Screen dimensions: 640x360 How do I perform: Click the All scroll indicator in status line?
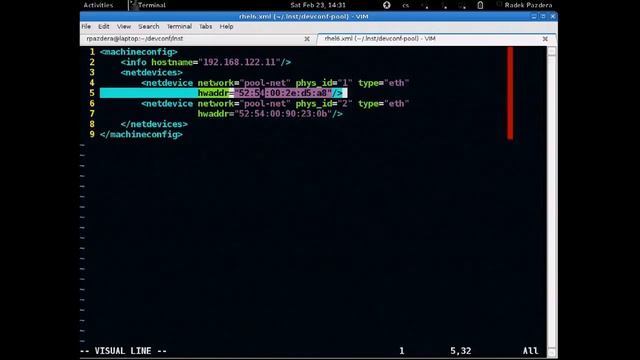point(530,351)
